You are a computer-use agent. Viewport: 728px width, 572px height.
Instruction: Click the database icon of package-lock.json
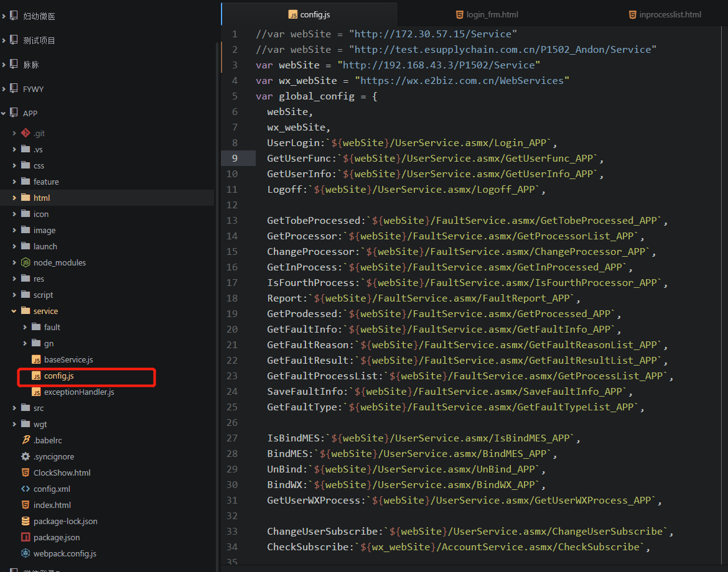pos(26,521)
